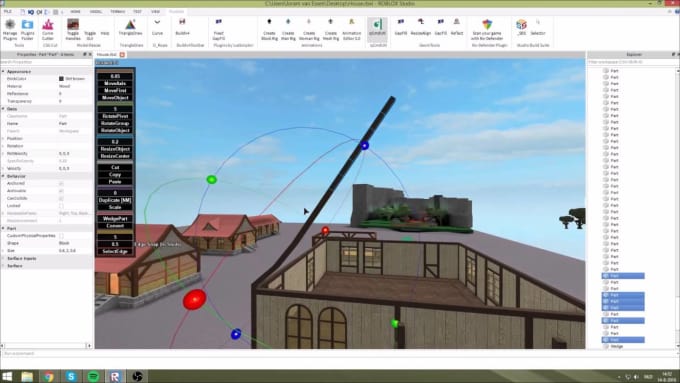Image resolution: width=680 pixels, height=383 pixels.
Task: Click the Toggle Handles plugin icon
Action: [73, 29]
